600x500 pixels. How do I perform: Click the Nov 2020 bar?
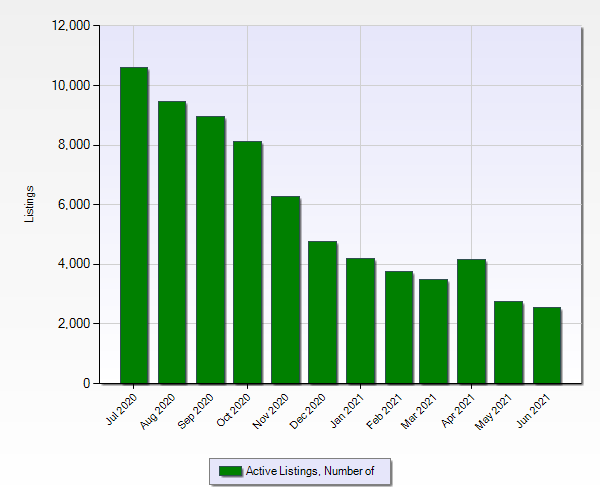[x=285, y=290]
